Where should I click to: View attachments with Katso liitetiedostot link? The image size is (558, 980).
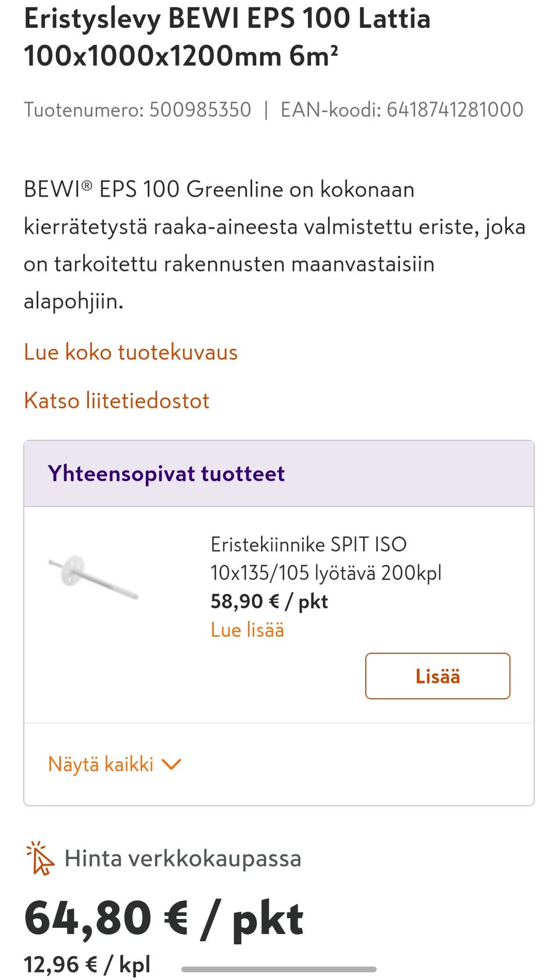coord(116,401)
